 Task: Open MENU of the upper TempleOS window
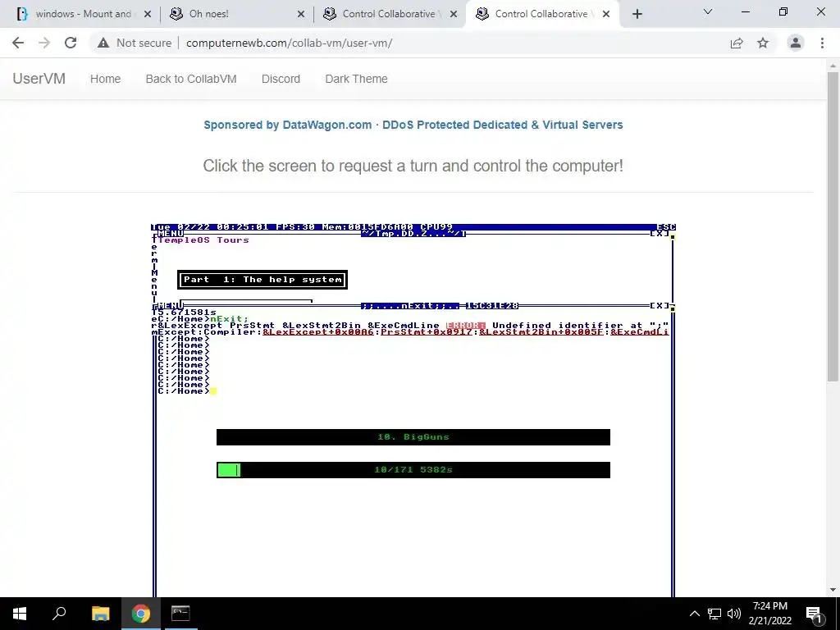click(x=171, y=234)
